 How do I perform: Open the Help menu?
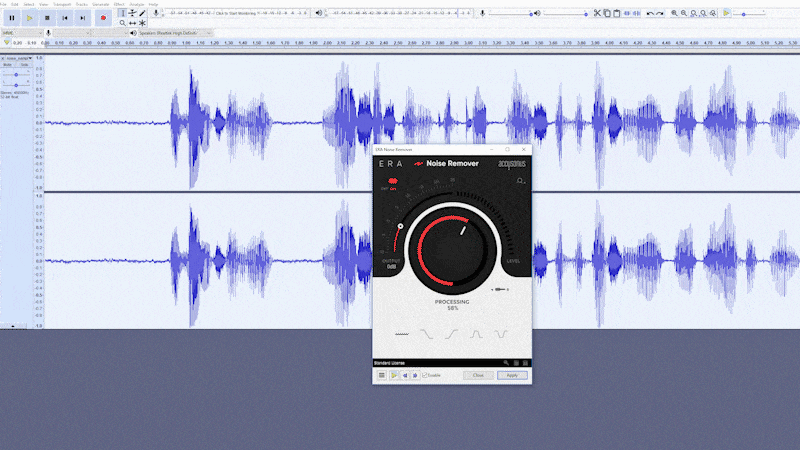(x=153, y=4)
